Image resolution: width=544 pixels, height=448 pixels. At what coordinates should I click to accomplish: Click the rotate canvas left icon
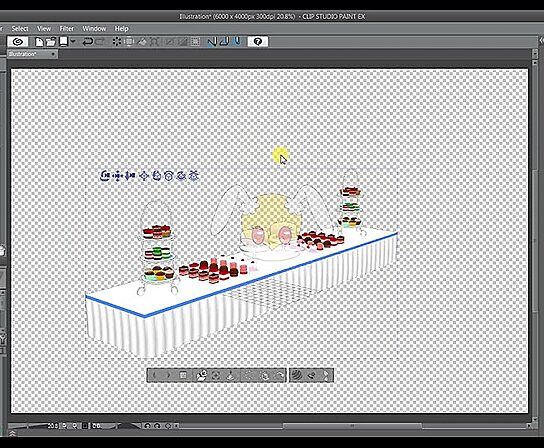pos(147,425)
